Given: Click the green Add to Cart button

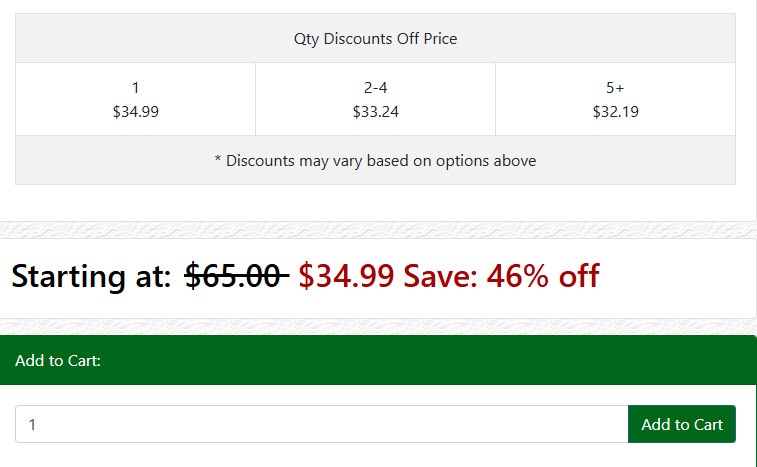Looking at the screenshot, I should (x=682, y=424).
